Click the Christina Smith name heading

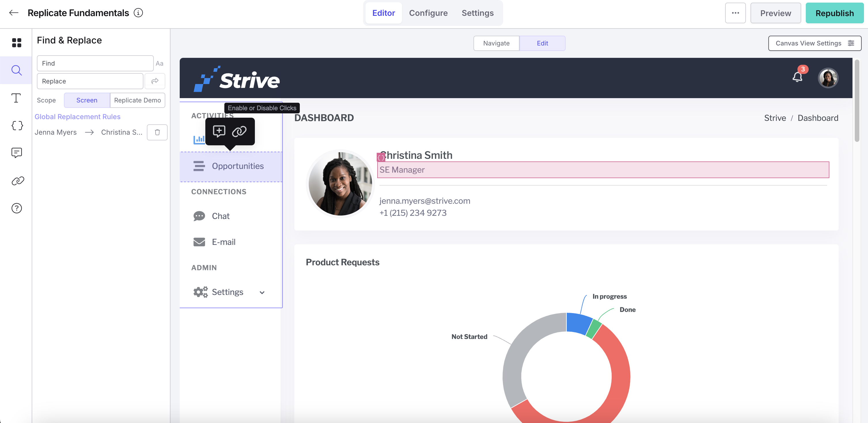point(416,155)
